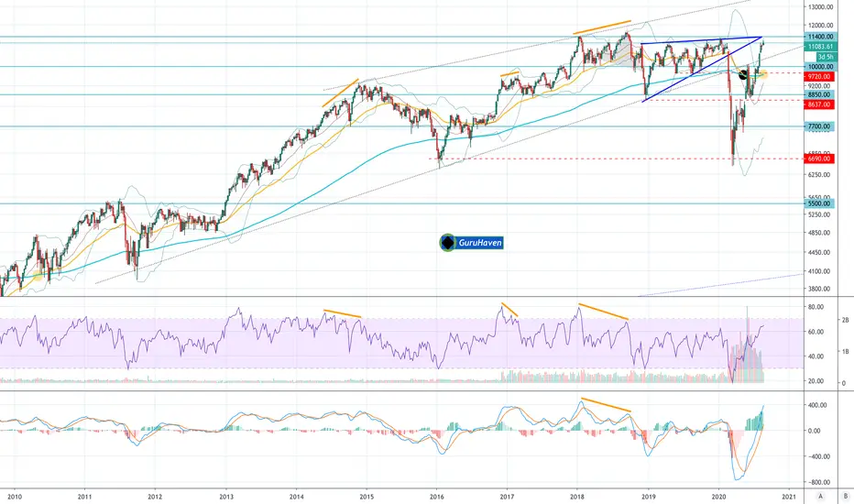This screenshot has height=504, width=854.
Task: Click the 5250.00 price axis label
Action: pos(820,214)
